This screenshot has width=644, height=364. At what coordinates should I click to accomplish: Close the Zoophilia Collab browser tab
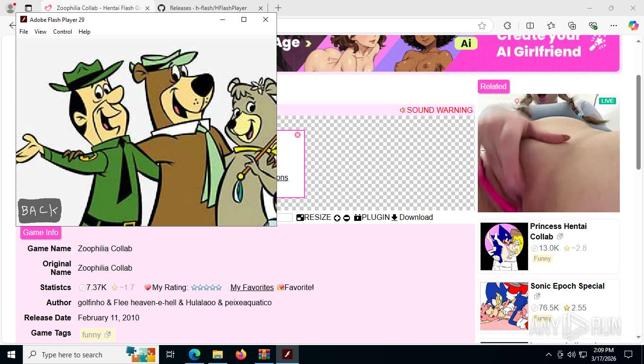tap(147, 8)
